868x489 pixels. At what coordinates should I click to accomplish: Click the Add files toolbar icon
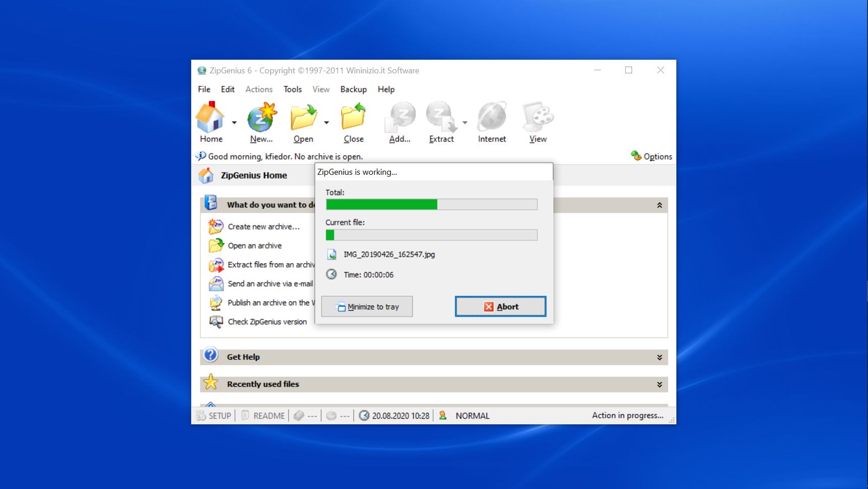click(400, 117)
